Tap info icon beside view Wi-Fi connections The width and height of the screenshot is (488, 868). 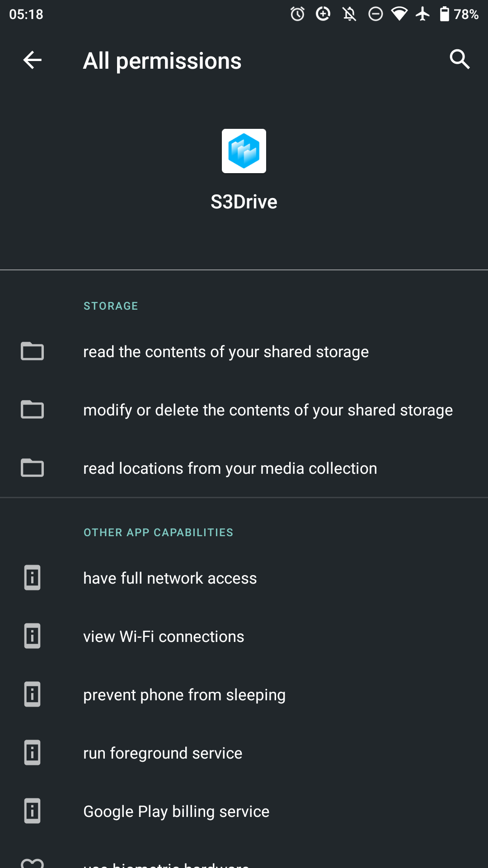[x=32, y=636]
